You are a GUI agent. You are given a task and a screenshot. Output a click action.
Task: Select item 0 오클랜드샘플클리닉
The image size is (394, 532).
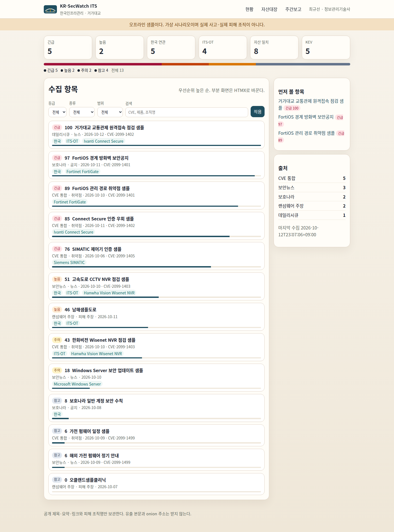pos(157,484)
